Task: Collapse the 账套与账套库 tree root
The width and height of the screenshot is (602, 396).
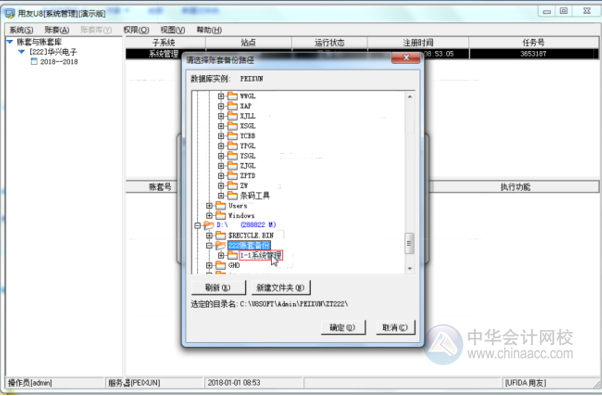Action: click(10, 42)
